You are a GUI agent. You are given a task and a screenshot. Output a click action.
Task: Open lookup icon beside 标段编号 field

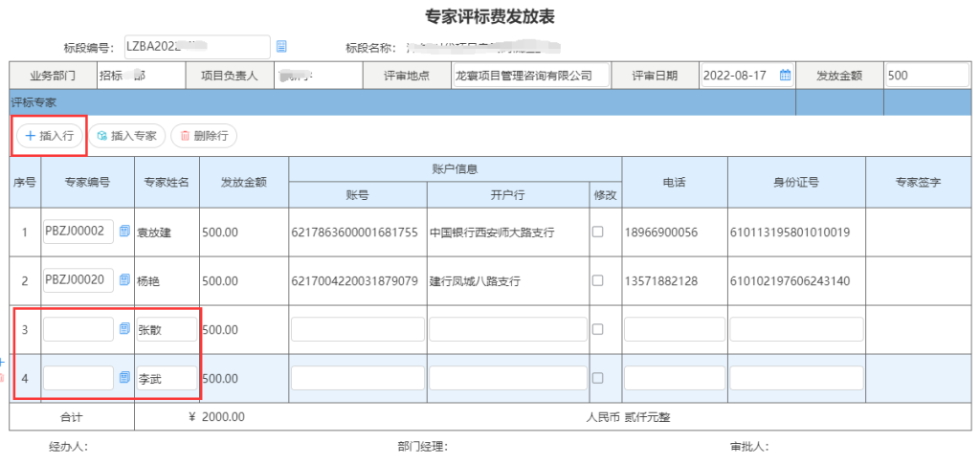281,46
